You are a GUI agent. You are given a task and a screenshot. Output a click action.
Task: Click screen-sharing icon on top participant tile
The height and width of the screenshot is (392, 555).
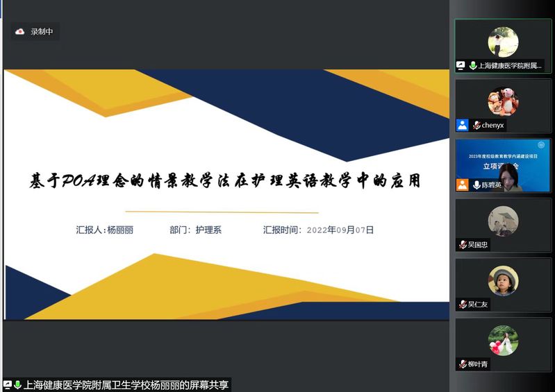click(461, 66)
